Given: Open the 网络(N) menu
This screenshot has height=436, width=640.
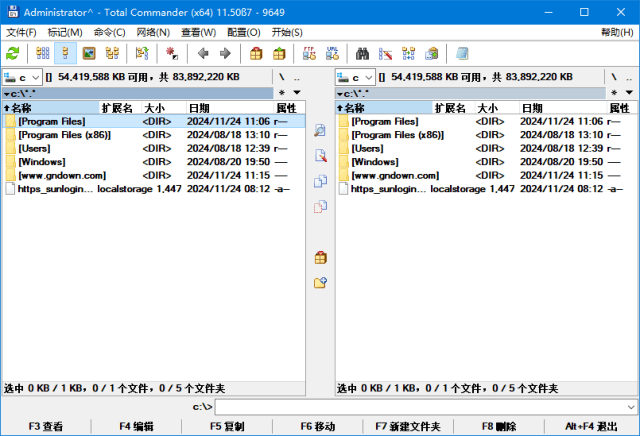Looking at the screenshot, I should pyautogui.click(x=152, y=32).
